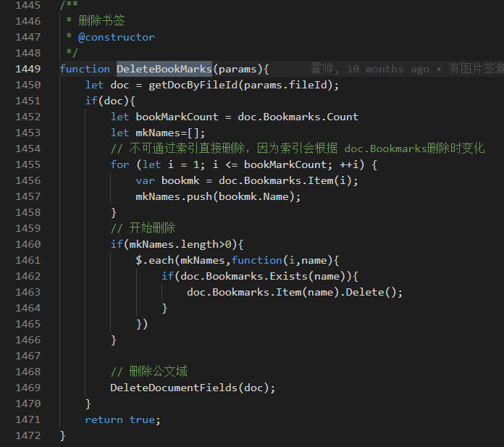Click 'bookMarkCount' in the let declaration line
This screenshot has width=504, height=447.
tap(177, 117)
